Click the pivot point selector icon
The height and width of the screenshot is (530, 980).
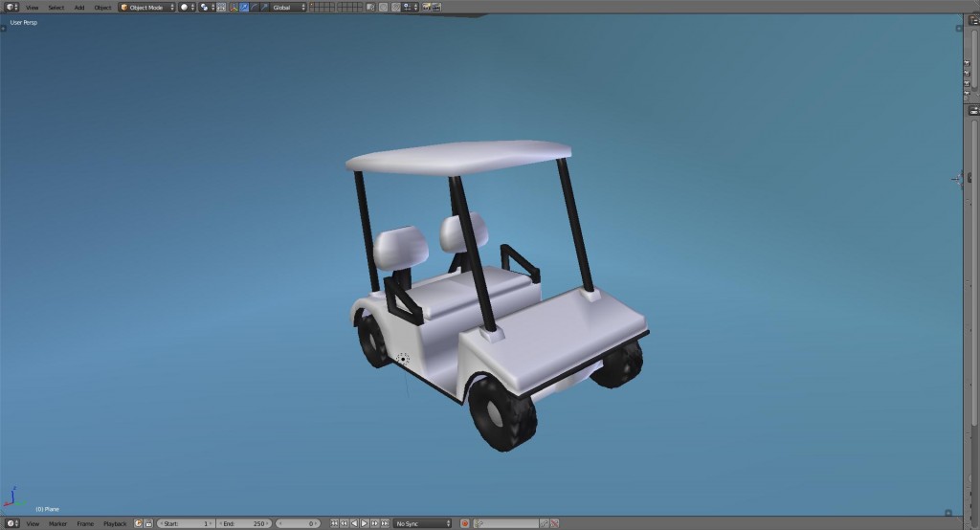point(207,7)
